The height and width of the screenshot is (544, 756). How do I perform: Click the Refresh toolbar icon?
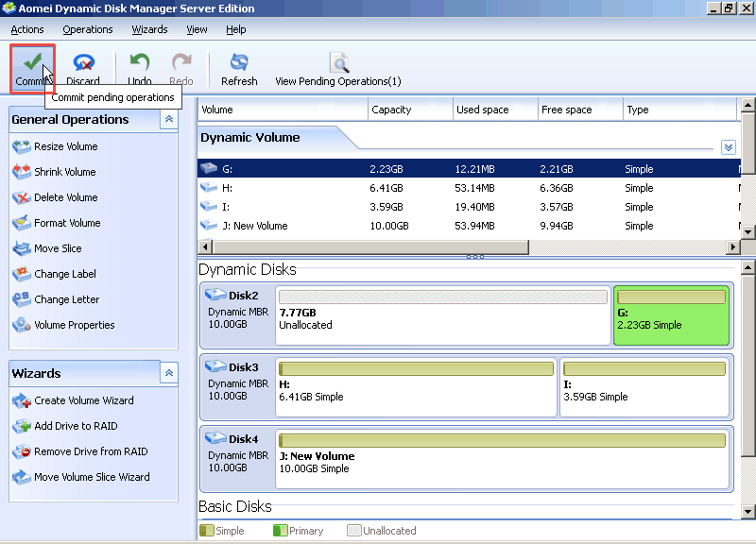pyautogui.click(x=239, y=63)
